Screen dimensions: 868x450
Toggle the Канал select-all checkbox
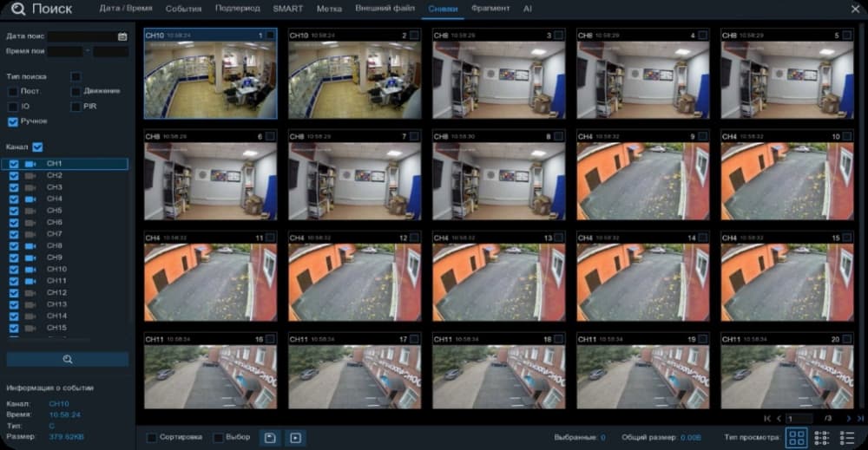point(37,147)
